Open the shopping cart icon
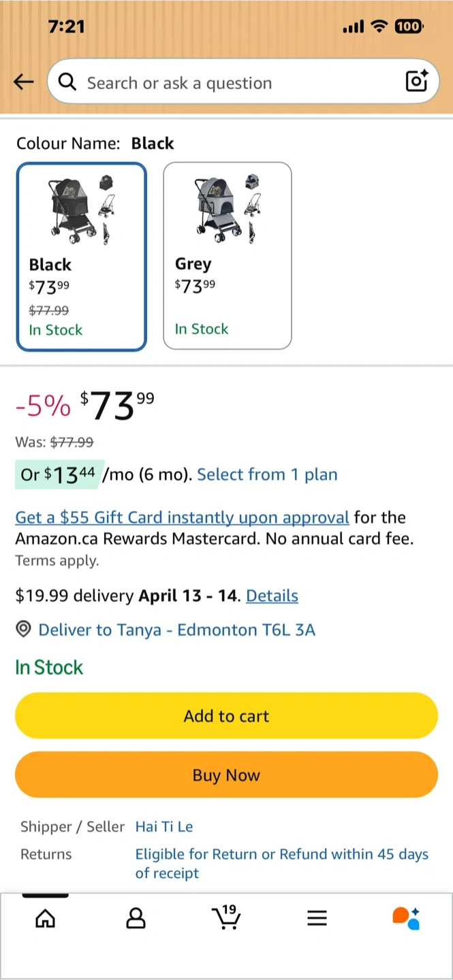The width and height of the screenshot is (453, 980). pyautogui.click(x=226, y=917)
